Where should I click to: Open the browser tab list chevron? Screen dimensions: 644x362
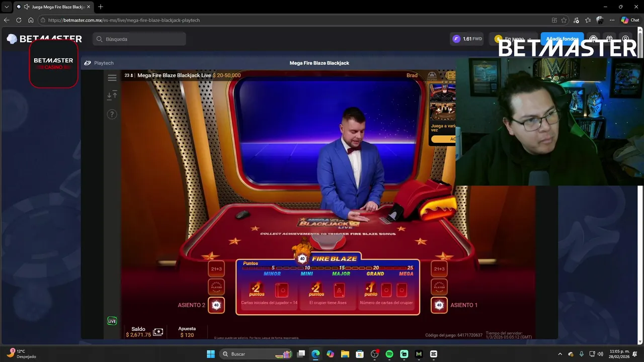coord(7,7)
